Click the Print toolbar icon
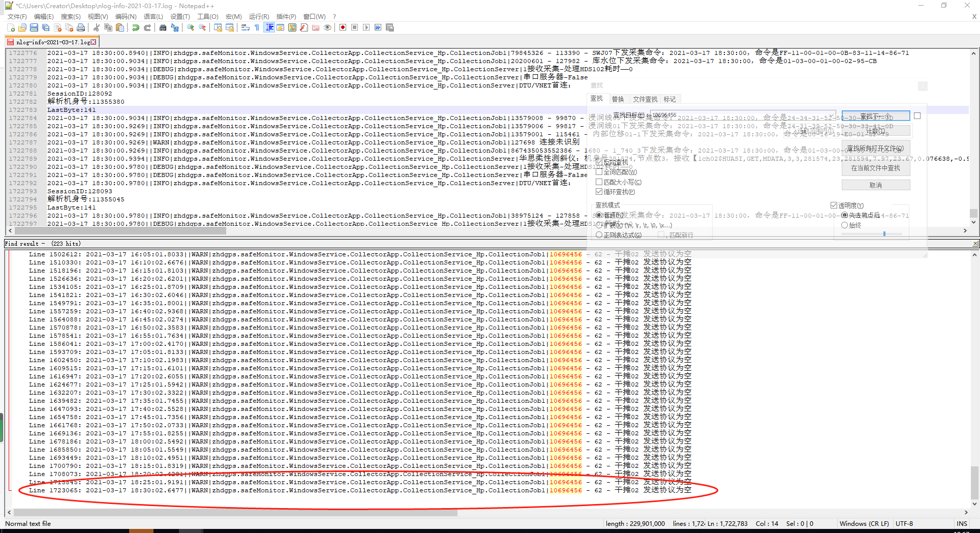 point(81,27)
